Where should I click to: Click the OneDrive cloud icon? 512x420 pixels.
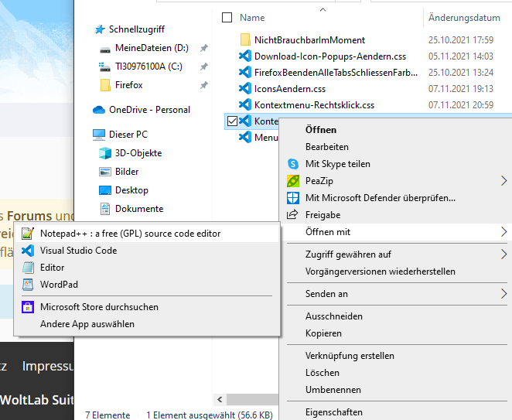99,110
